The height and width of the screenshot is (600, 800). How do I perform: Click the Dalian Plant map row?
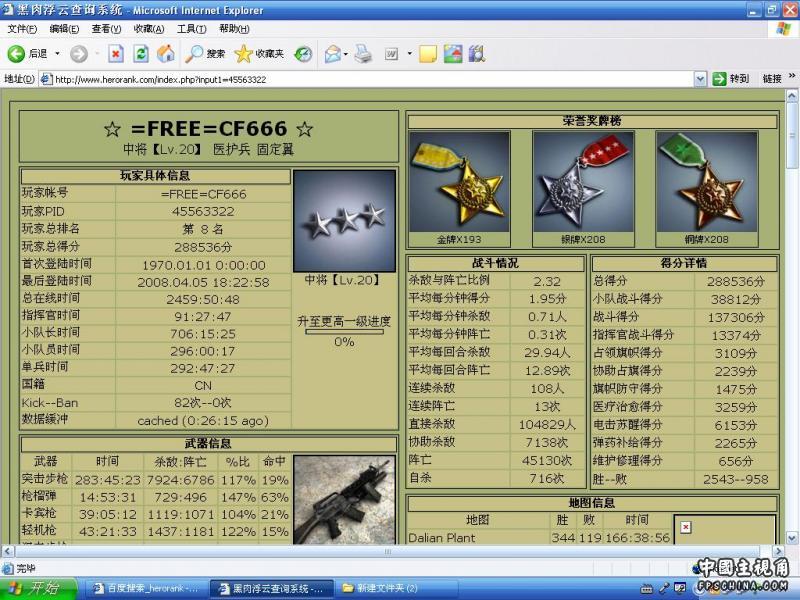coord(539,538)
